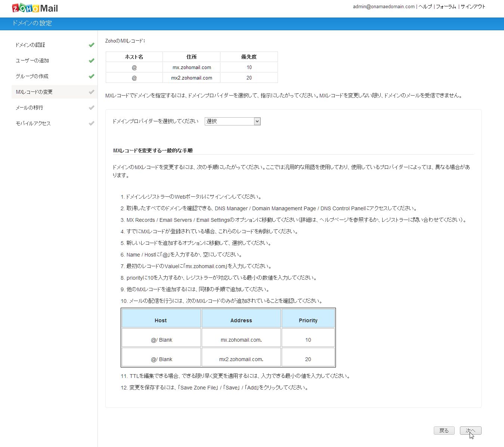Go to the メールの移行 step

[29, 108]
